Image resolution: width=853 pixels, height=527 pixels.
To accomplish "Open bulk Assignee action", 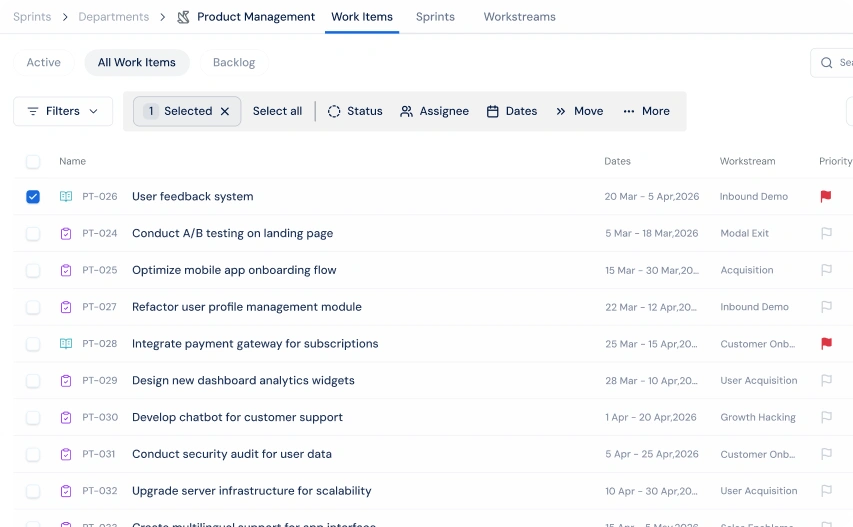I will (434, 111).
